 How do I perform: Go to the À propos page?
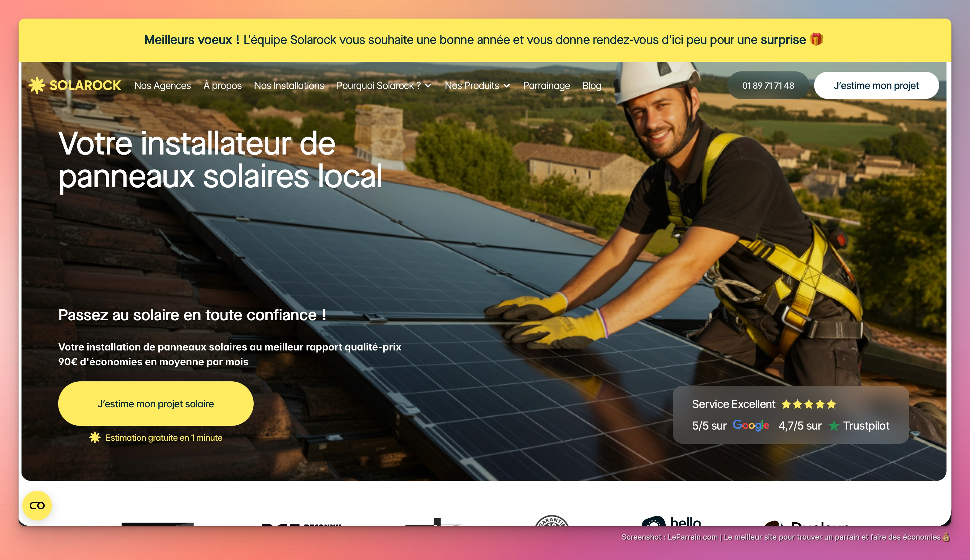click(x=222, y=85)
